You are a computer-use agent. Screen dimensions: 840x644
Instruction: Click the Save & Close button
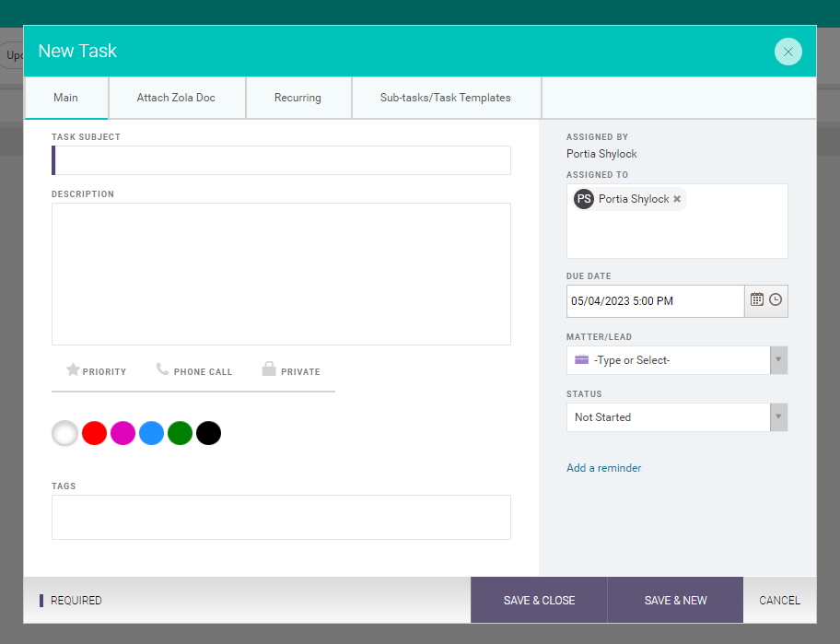point(539,601)
